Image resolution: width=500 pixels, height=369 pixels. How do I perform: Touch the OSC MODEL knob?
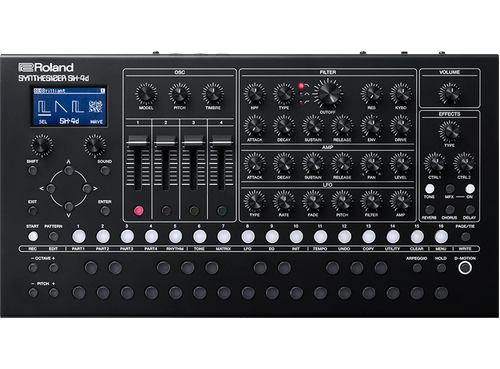146,94
